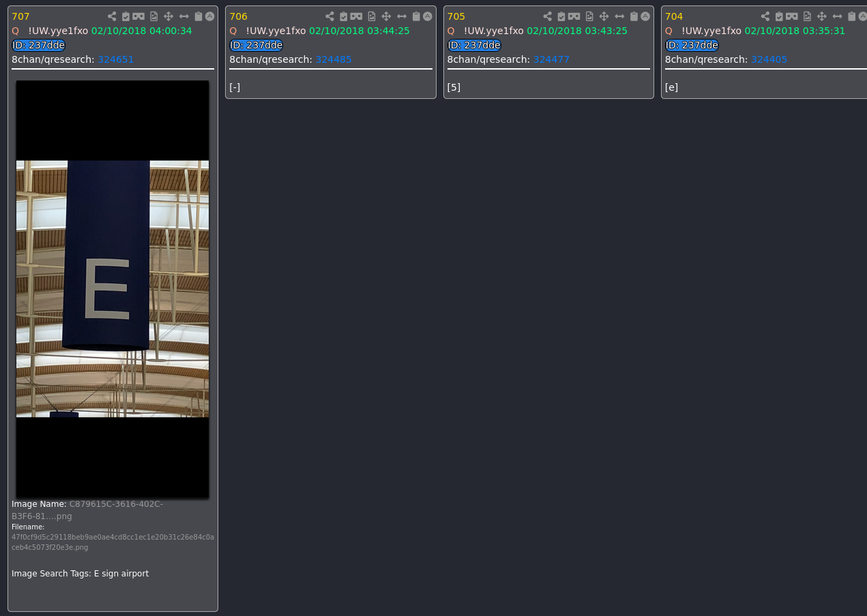Follow the 324477 source link

[x=551, y=59]
